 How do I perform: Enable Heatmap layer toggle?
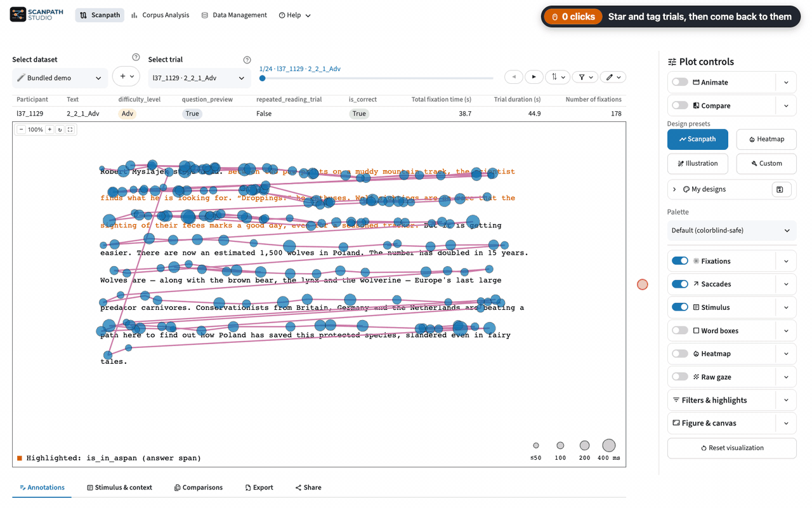point(680,354)
